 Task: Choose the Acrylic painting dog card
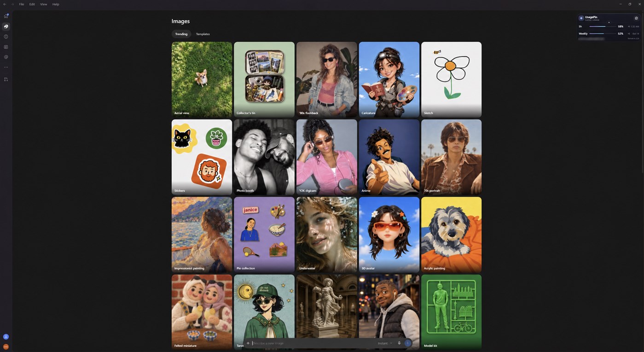pos(451,235)
